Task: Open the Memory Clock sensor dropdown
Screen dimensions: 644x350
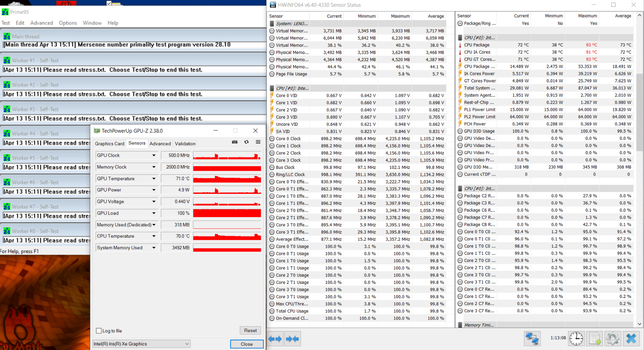Action: pos(154,167)
